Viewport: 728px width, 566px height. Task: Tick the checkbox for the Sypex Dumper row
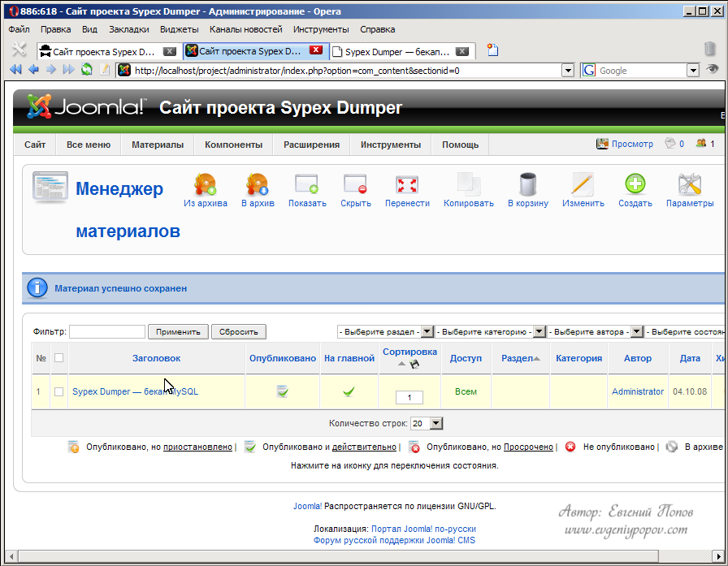[59, 391]
